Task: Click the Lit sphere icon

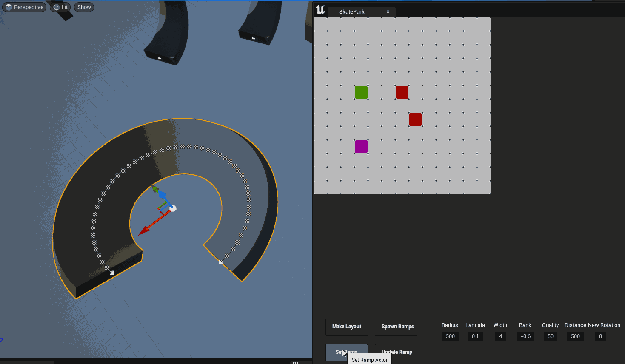Action: (56, 7)
